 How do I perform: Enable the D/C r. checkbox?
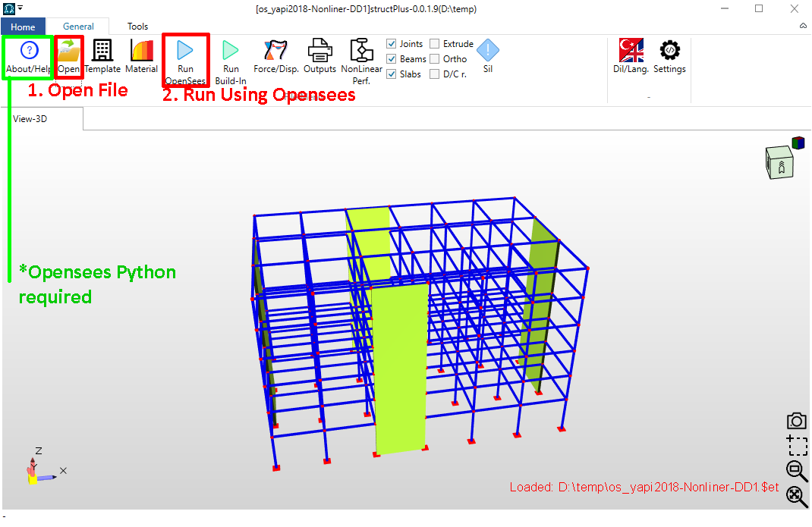click(435, 74)
